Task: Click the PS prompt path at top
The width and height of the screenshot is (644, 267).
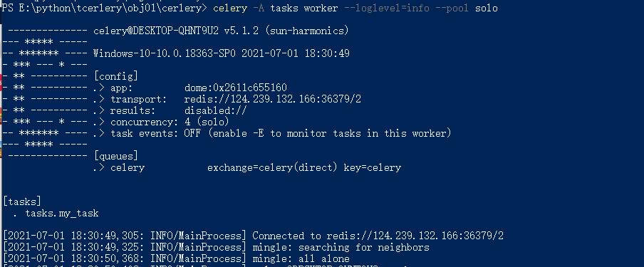Action: [x=104, y=9]
